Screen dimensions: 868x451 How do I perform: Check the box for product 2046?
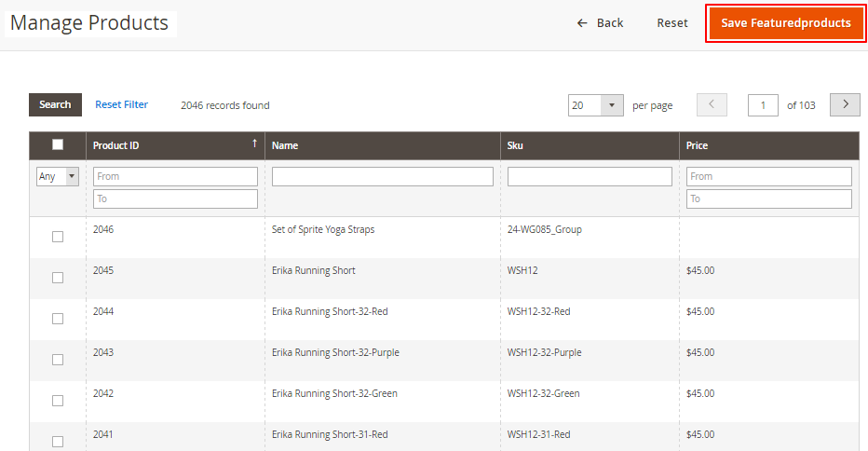pyautogui.click(x=58, y=237)
